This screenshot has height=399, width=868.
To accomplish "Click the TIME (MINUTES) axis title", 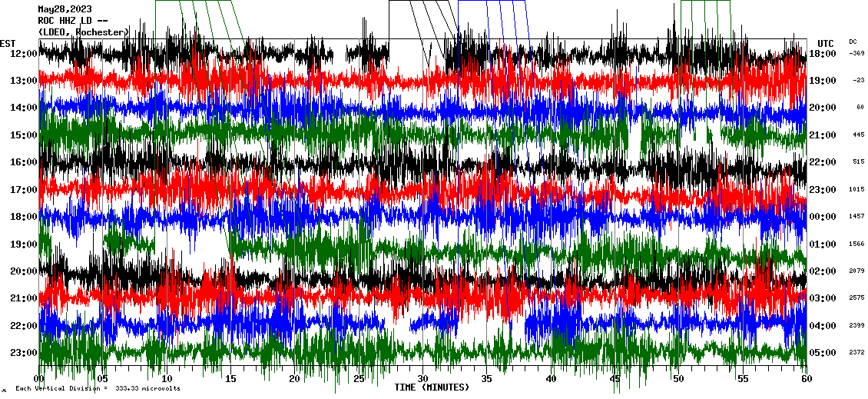I will click(x=432, y=387).
